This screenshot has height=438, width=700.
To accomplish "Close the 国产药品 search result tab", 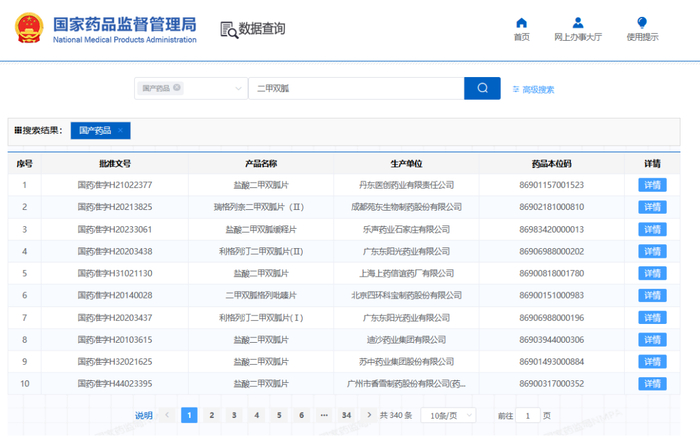I will pyautogui.click(x=120, y=131).
